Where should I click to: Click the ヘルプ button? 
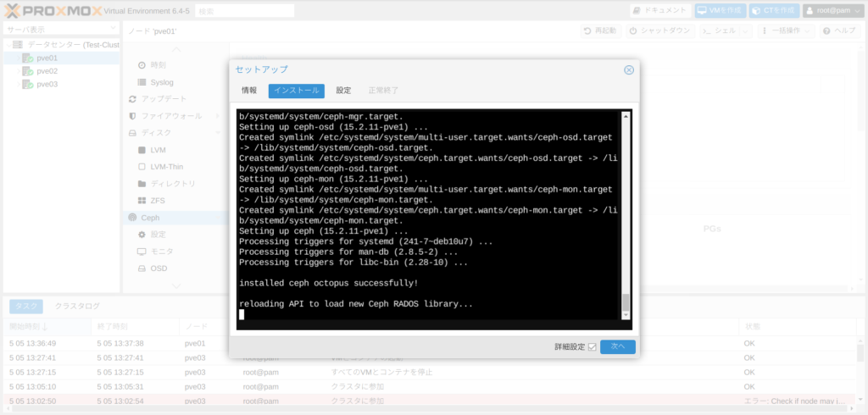840,31
